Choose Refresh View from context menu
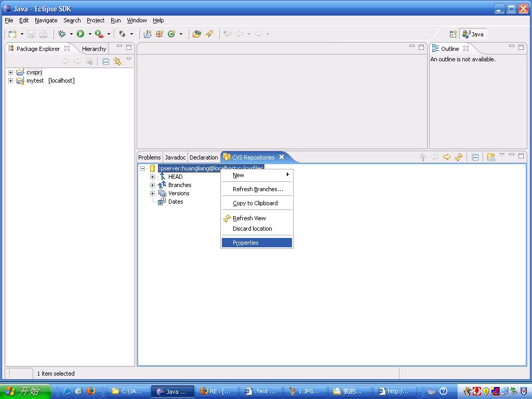The width and height of the screenshot is (532, 399). click(x=257, y=218)
